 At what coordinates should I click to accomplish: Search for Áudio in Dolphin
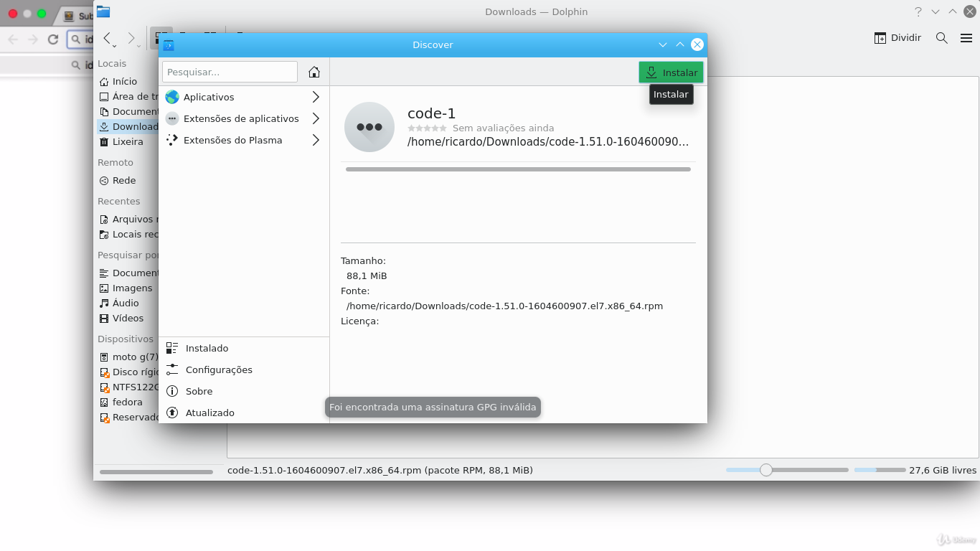(x=128, y=303)
